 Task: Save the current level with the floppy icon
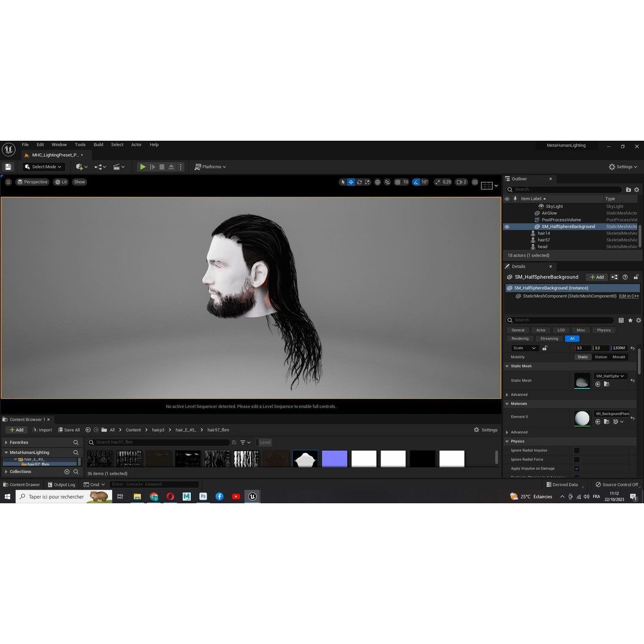pyautogui.click(x=8, y=167)
